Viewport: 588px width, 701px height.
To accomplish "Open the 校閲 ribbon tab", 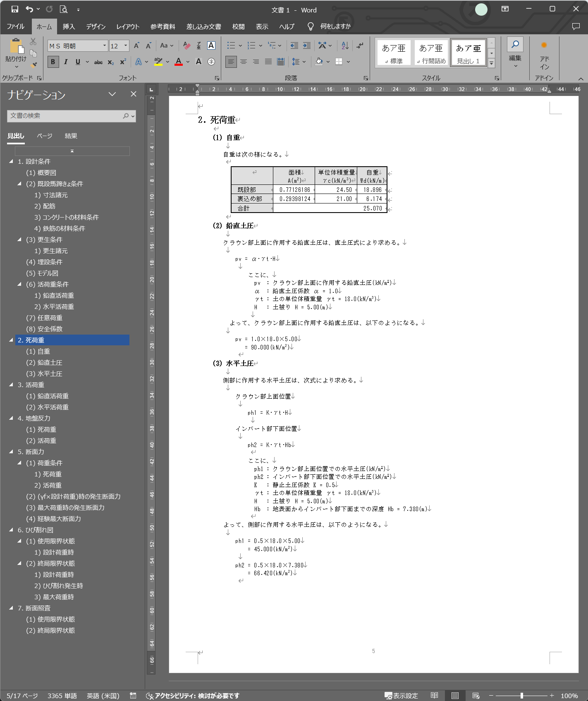I will [238, 26].
